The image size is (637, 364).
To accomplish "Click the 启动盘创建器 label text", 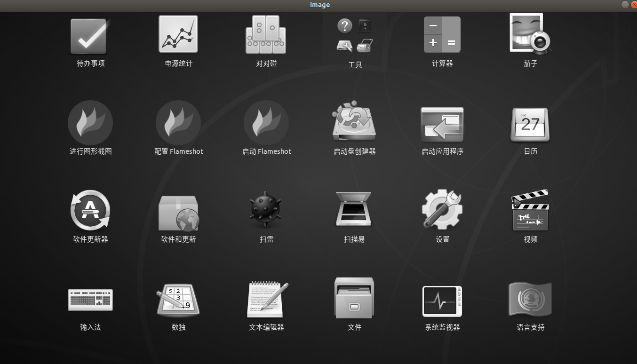I will coord(355,151).
